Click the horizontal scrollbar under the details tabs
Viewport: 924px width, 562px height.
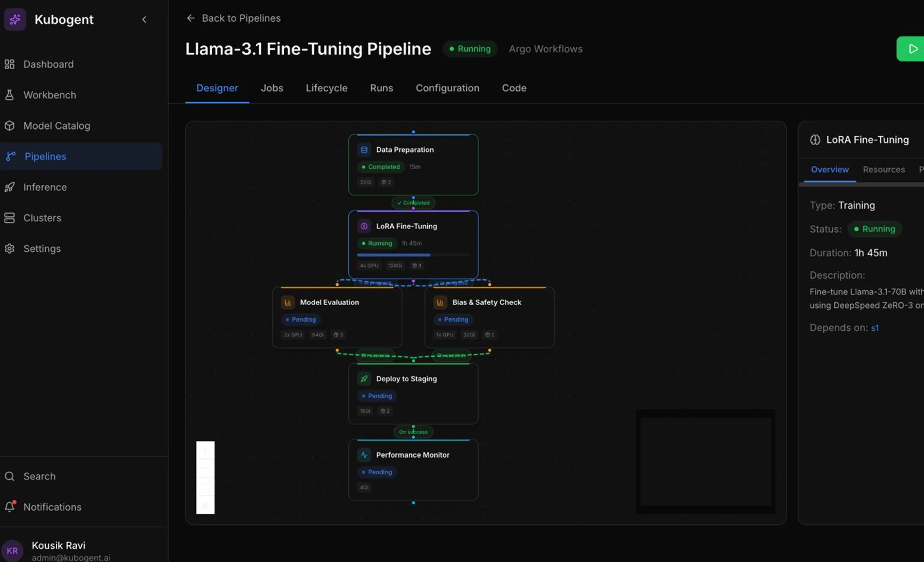[862, 185]
